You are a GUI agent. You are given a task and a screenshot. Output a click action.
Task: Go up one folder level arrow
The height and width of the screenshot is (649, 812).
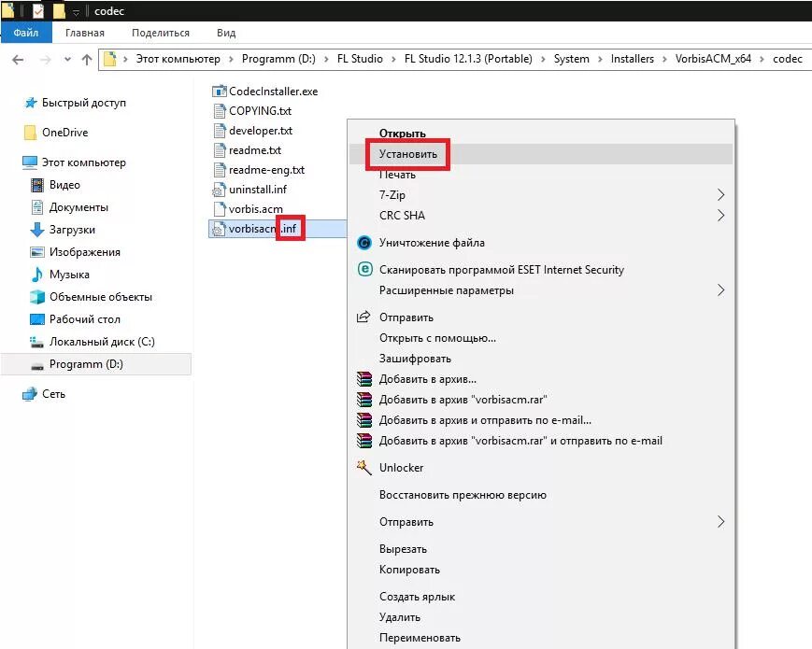87,60
